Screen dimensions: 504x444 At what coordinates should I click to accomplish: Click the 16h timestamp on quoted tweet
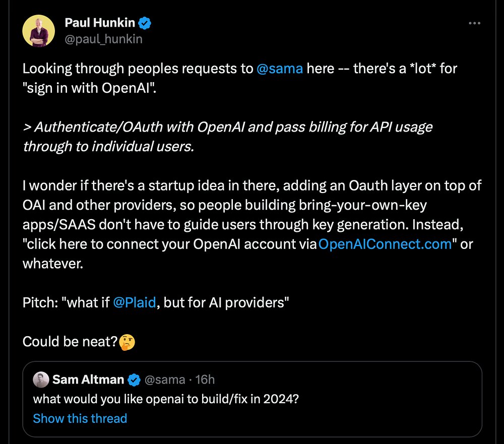tap(205, 379)
